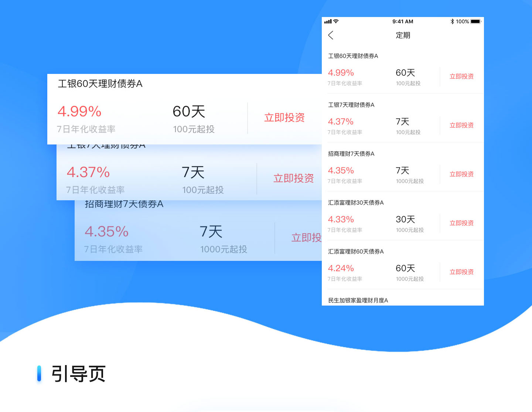Tap 1000元起投 under 30天
Screen dimensions: 532x412
tap(410, 230)
